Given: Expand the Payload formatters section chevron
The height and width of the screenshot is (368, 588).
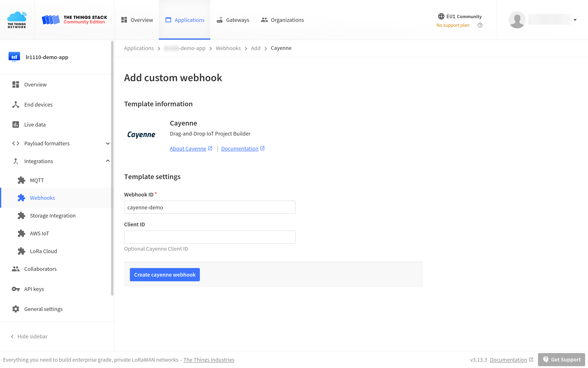Looking at the screenshot, I should (108, 143).
